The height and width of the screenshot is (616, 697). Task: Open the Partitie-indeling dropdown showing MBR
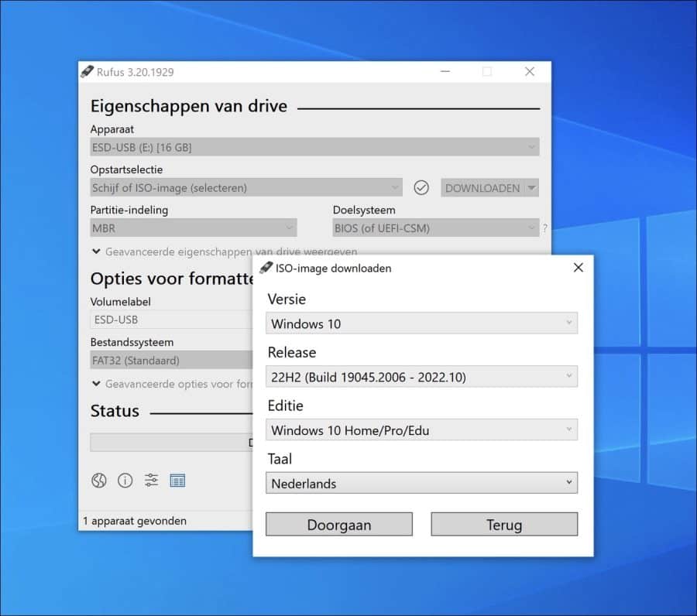pos(194,228)
